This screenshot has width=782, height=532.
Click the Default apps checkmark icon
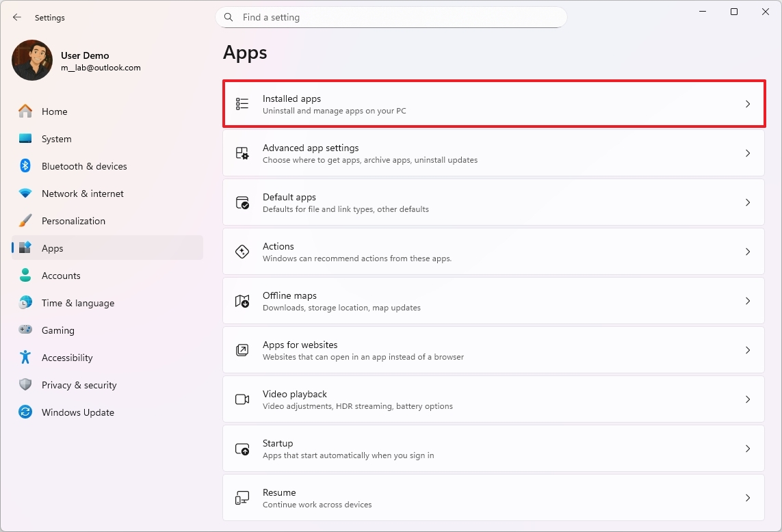tap(242, 202)
